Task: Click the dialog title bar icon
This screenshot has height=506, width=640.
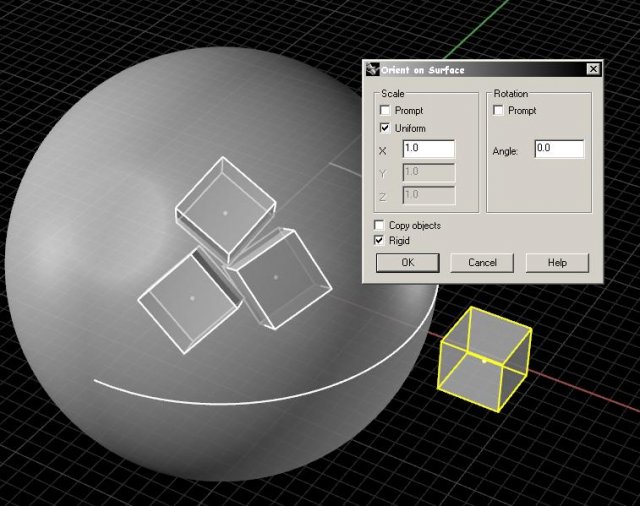Action: coord(372,69)
